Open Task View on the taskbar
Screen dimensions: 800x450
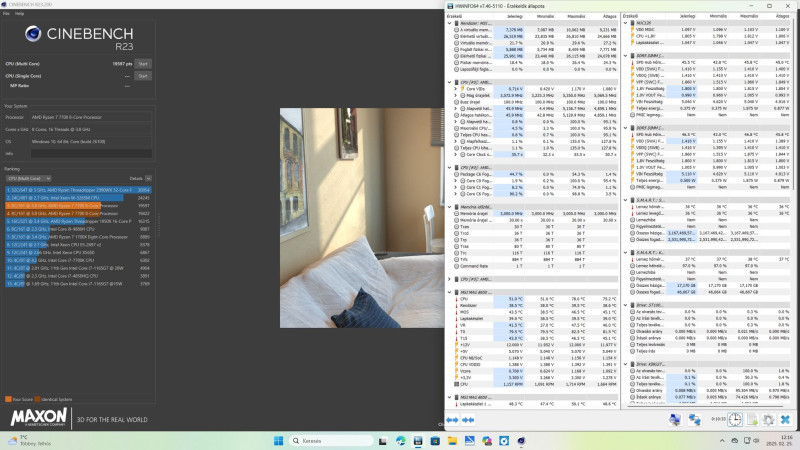tap(383, 441)
